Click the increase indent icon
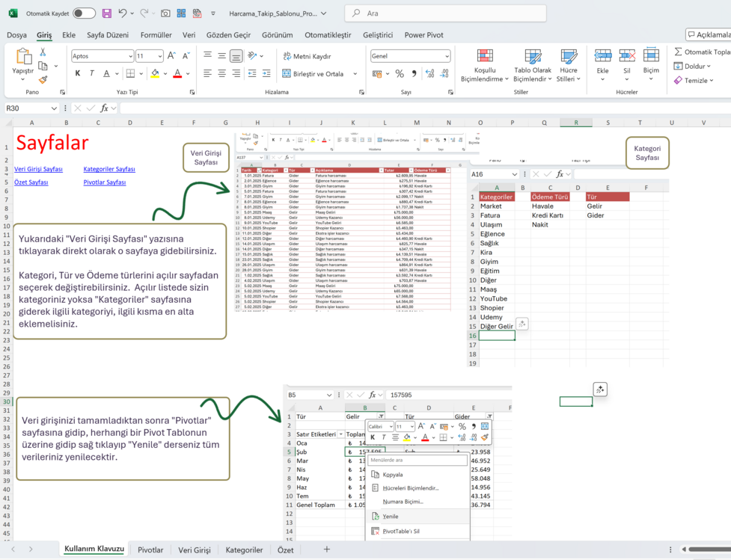The width and height of the screenshot is (731, 560). click(266, 73)
